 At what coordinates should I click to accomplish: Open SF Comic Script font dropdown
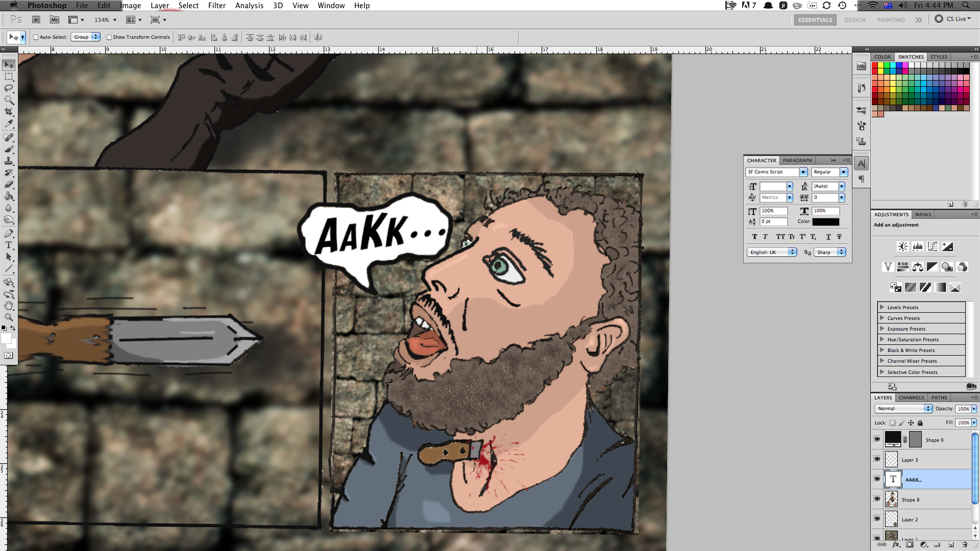click(803, 172)
